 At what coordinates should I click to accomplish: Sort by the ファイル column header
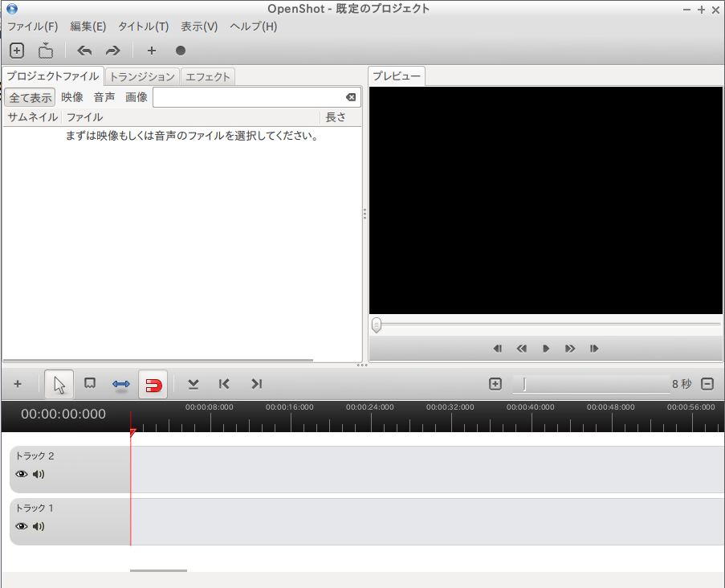pyautogui.click(x=190, y=117)
